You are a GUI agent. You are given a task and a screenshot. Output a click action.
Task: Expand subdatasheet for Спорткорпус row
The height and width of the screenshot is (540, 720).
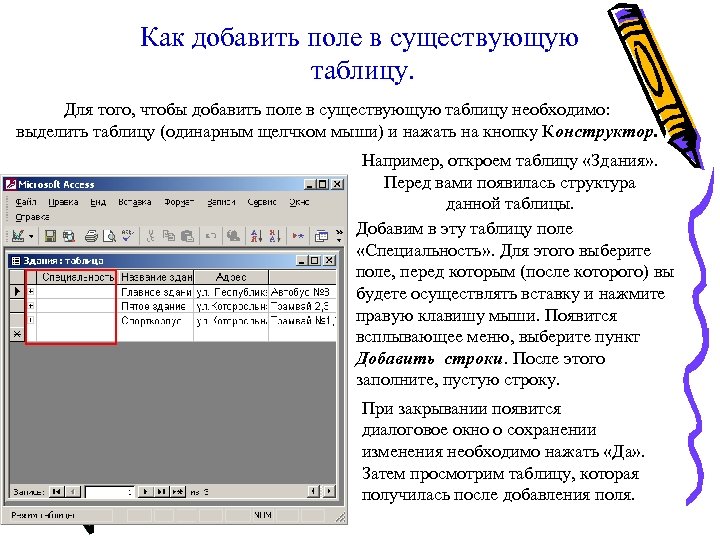click(31, 320)
